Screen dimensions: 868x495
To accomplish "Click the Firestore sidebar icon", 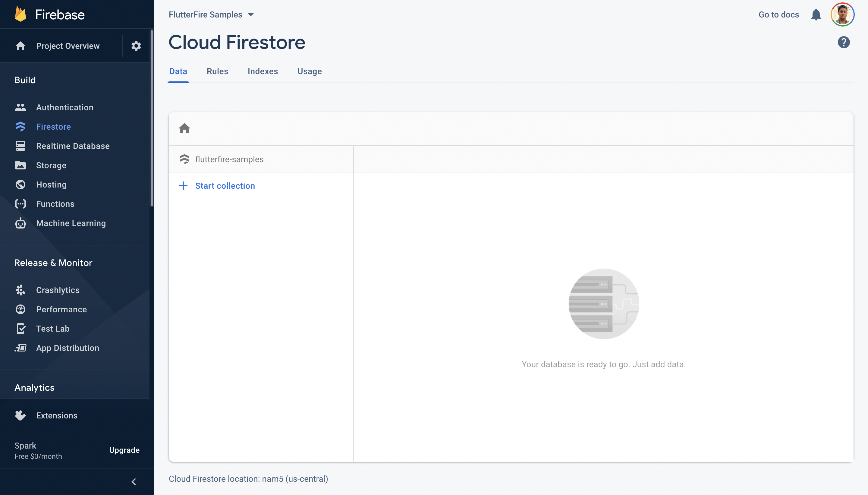I will point(20,127).
